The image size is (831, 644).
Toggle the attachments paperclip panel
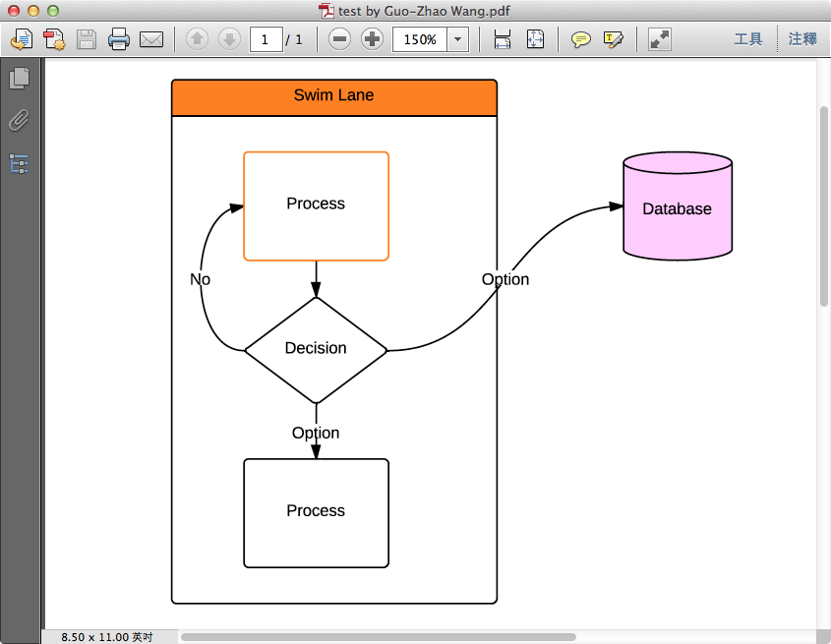pyautogui.click(x=19, y=121)
